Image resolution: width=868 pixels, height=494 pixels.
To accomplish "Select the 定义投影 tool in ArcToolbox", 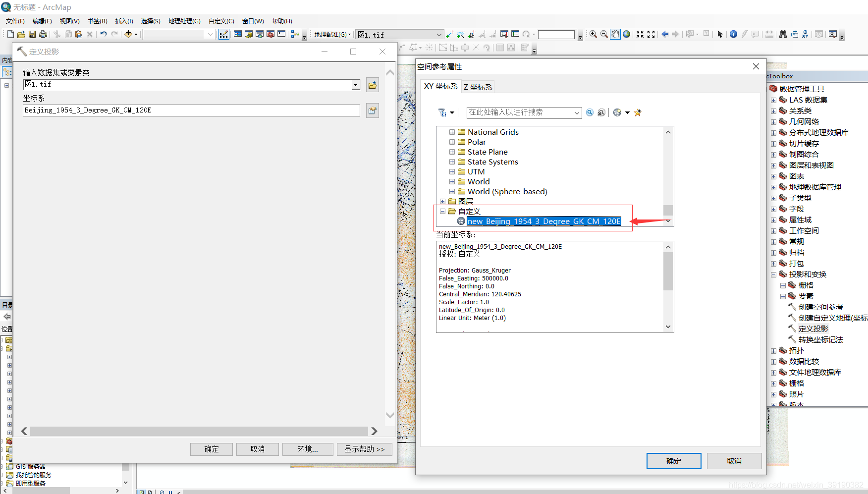I will 813,329.
